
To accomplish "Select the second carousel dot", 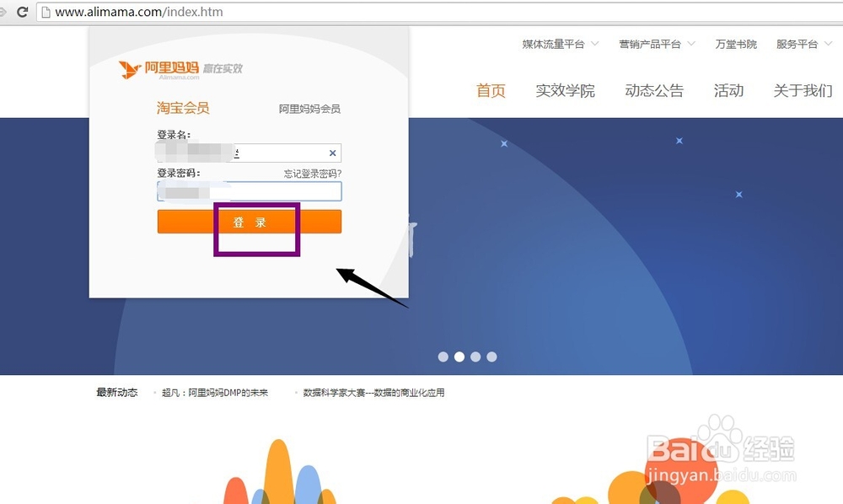I will pos(459,357).
